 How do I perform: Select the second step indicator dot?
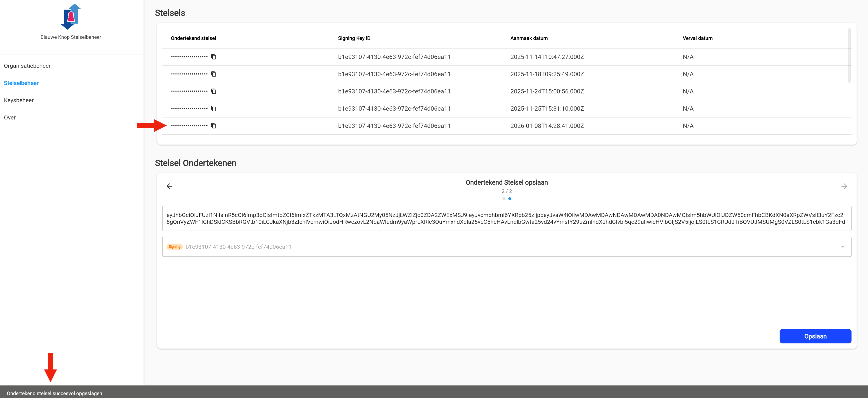[x=509, y=199]
